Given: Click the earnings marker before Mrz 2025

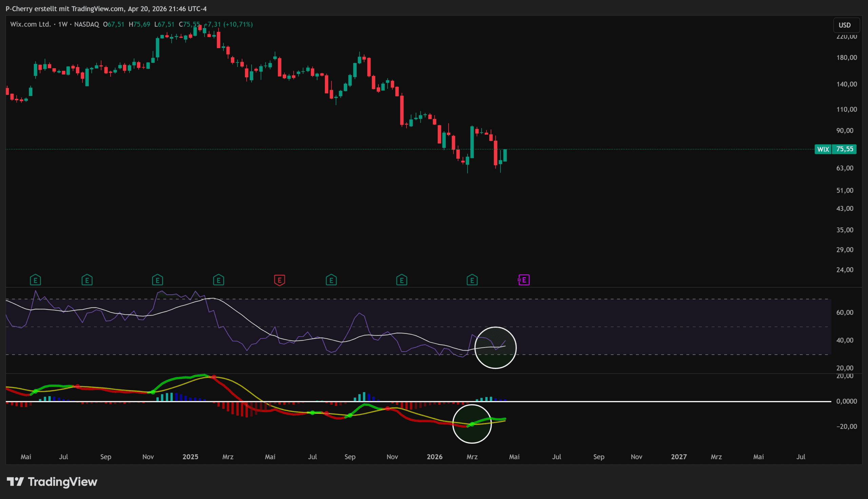Looking at the screenshot, I should (x=218, y=280).
